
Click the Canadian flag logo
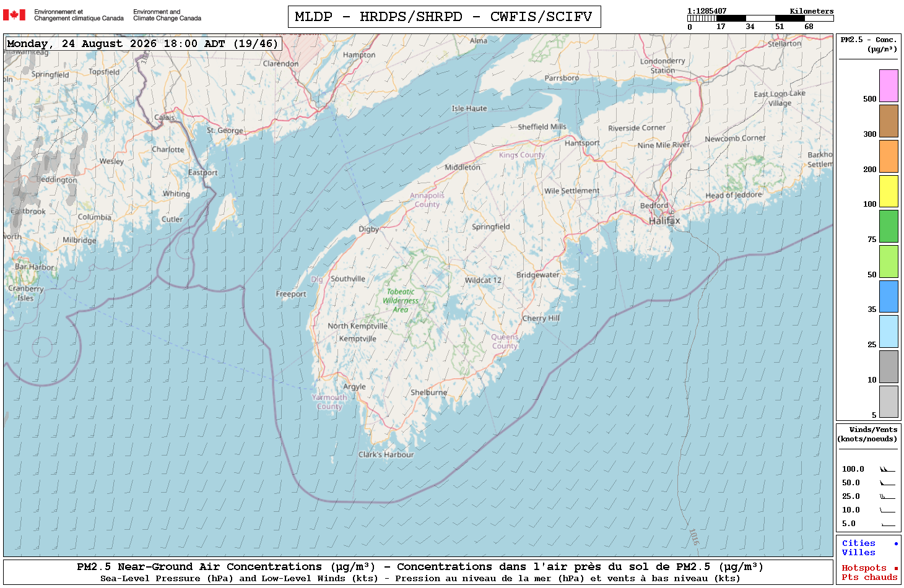coord(14,15)
